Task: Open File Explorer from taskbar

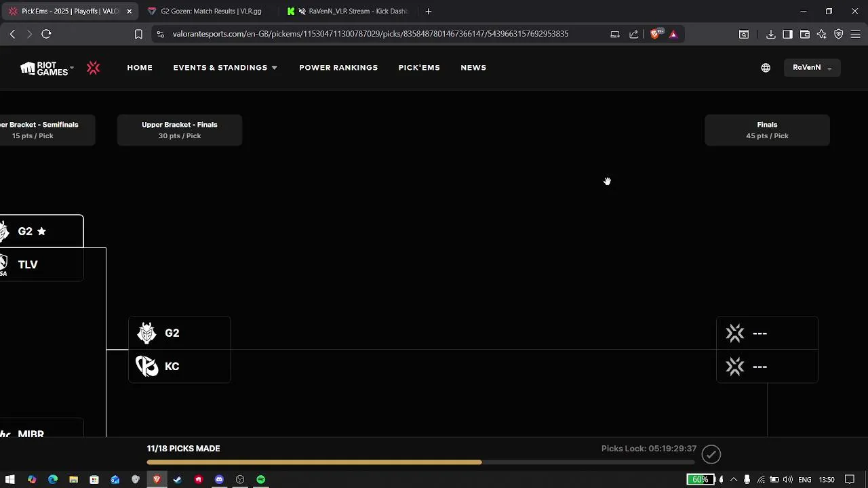Action: (x=73, y=480)
